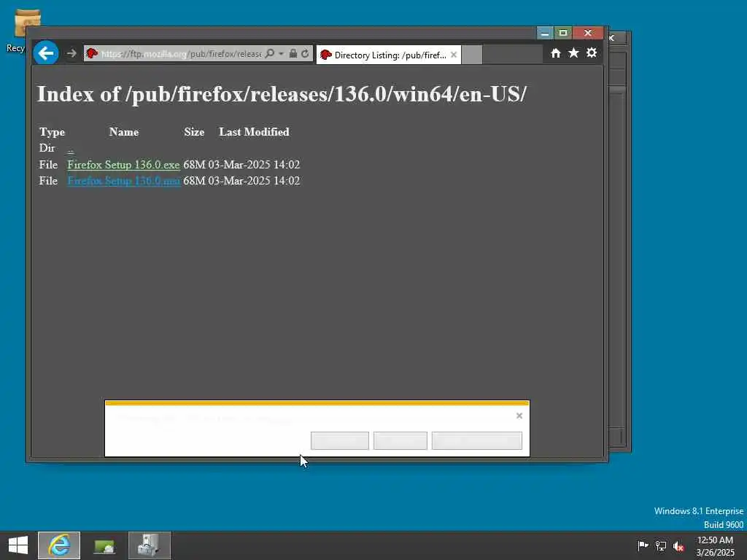Click the security lock icon
Screen dimensions: 747x560
[x=293, y=53]
